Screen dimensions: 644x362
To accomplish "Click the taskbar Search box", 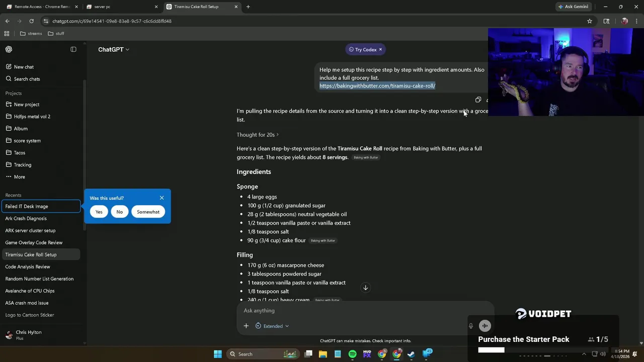I will (x=263, y=354).
